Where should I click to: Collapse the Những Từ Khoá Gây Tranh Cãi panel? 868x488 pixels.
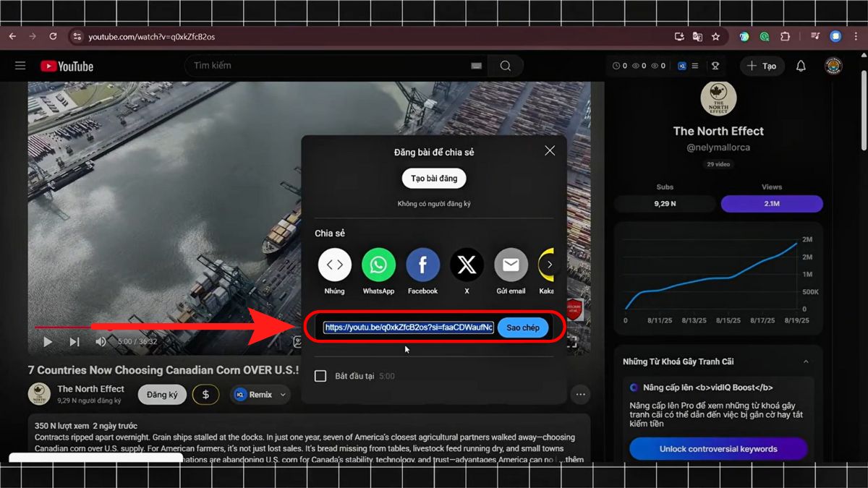point(806,361)
